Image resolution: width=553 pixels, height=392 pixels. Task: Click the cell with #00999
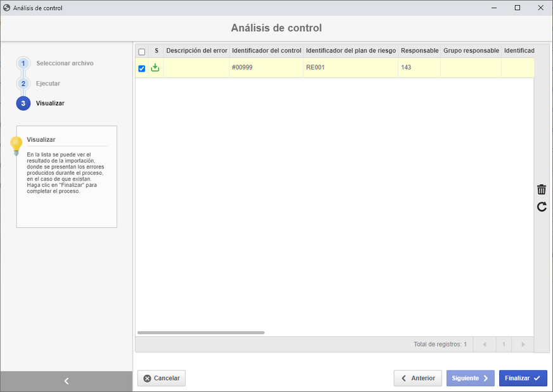(x=267, y=68)
